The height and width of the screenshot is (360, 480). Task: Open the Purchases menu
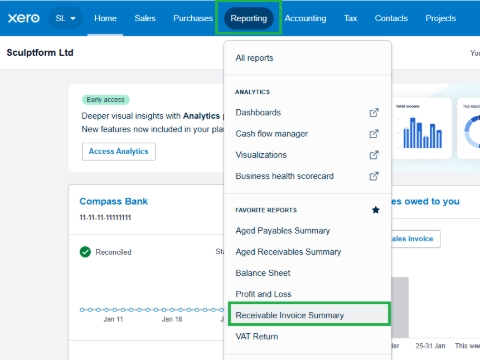pyautogui.click(x=193, y=18)
